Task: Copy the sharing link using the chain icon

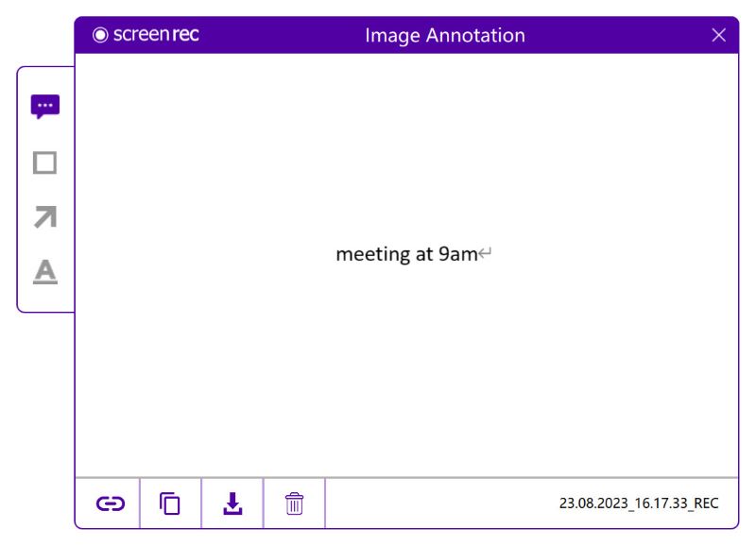Action: (111, 503)
